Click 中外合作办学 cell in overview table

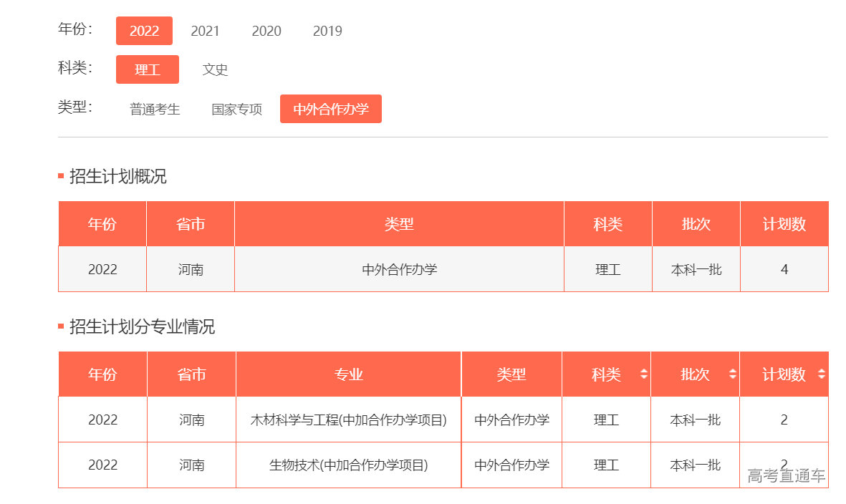pyautogui.click(x=399, y=269)
